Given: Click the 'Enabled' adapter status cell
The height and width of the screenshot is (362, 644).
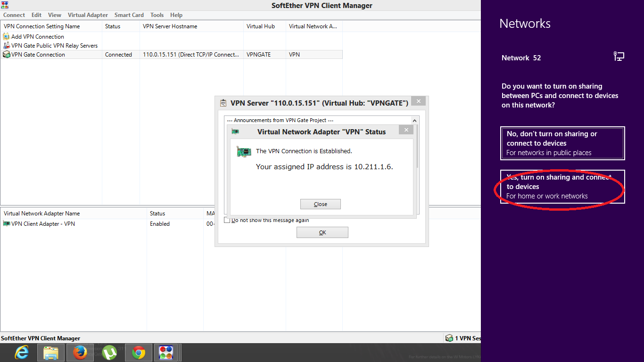Looking at the screenshot, I should [160, 223].
